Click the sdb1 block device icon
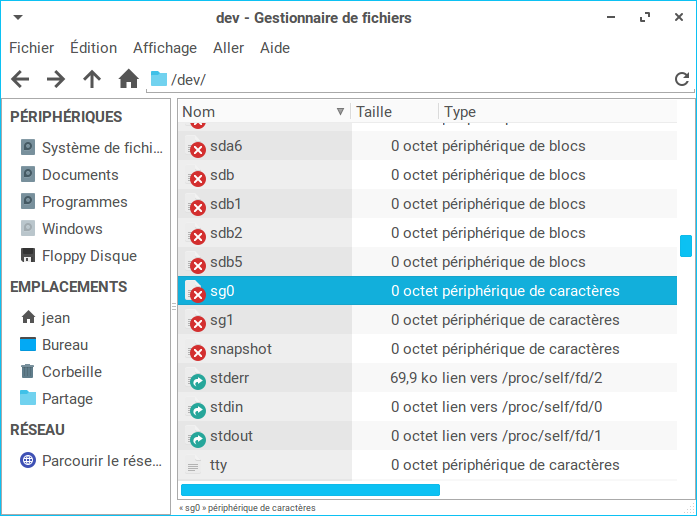This screenshot has height=516, width=697. (x=197, y=207)
